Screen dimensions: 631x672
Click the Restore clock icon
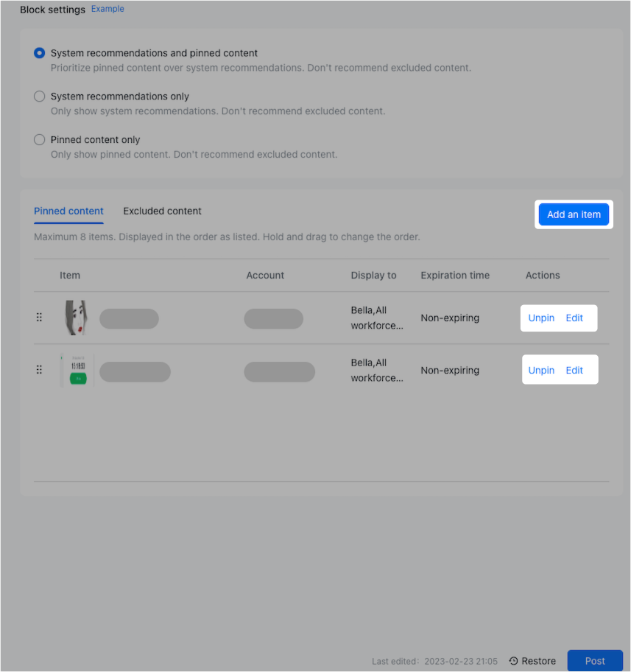click(x=514, y=661)
